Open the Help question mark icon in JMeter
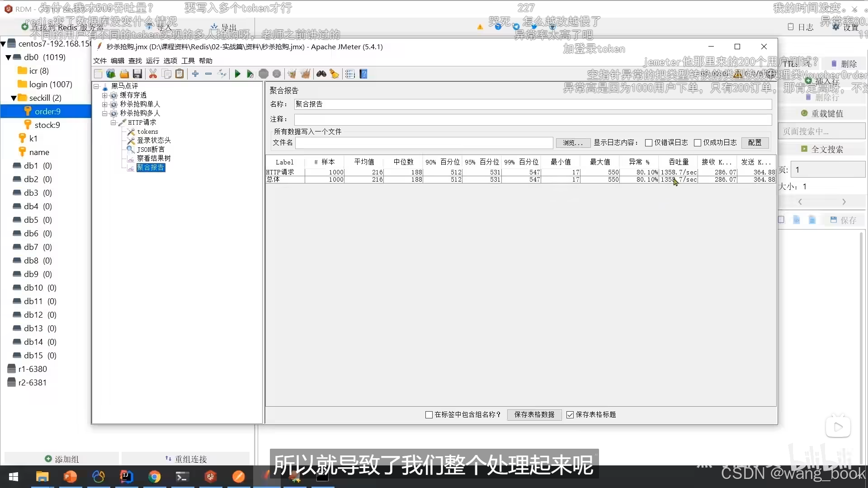 pos(363,74)
